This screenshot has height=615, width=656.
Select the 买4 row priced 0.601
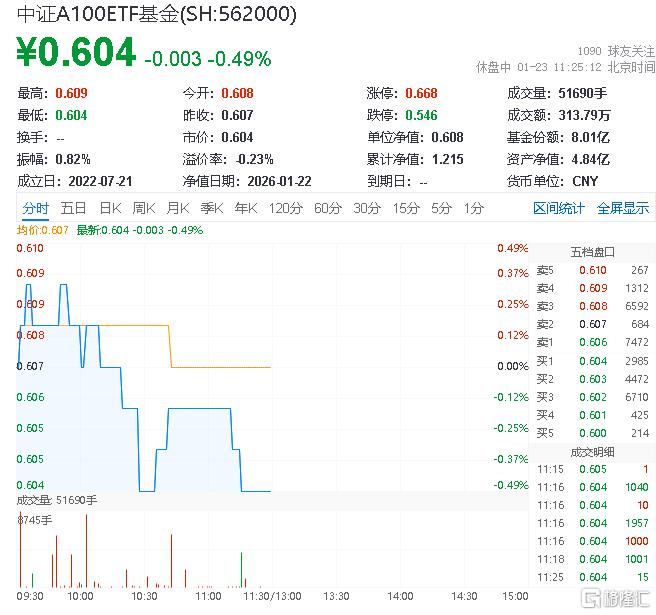click(593, 415)
